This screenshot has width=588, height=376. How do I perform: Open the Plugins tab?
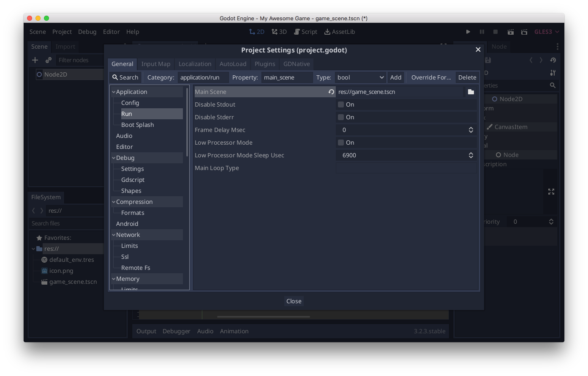[x=265, y=64]
